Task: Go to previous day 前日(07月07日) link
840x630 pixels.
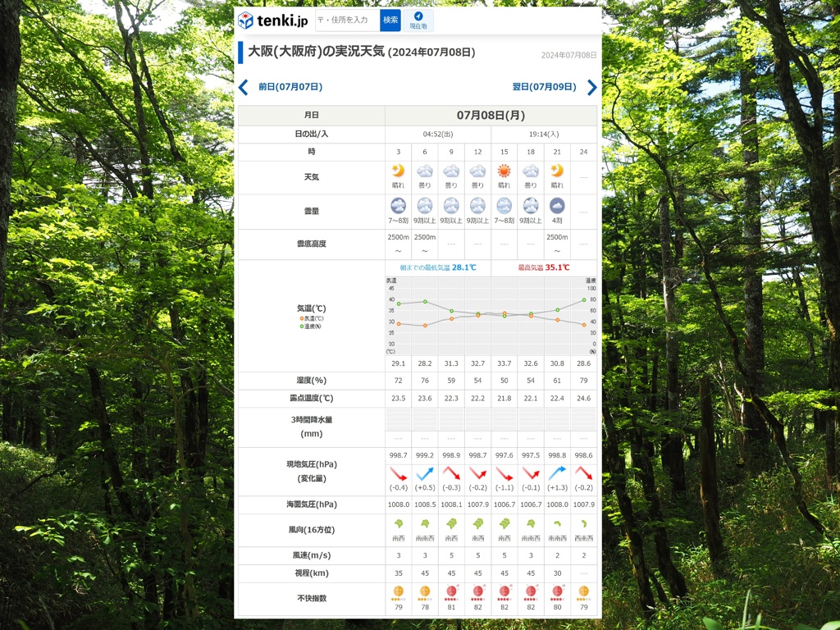Action: click(290, 87)
